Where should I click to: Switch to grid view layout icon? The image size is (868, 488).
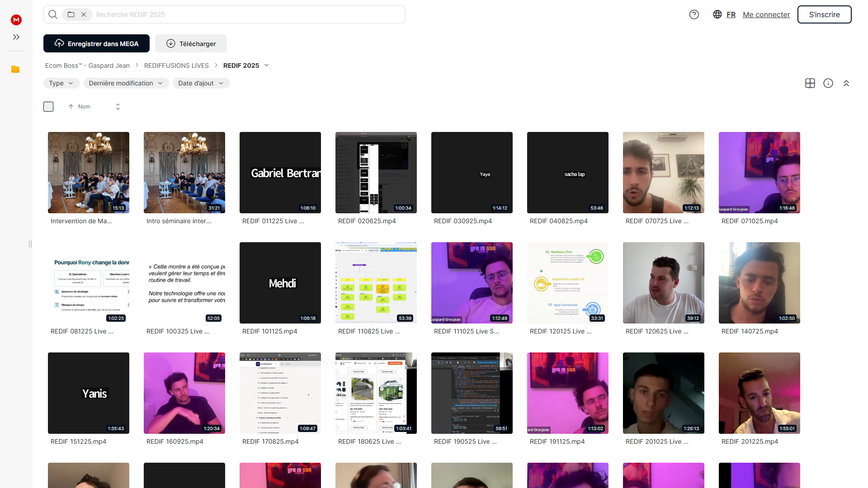pos(810,83)
